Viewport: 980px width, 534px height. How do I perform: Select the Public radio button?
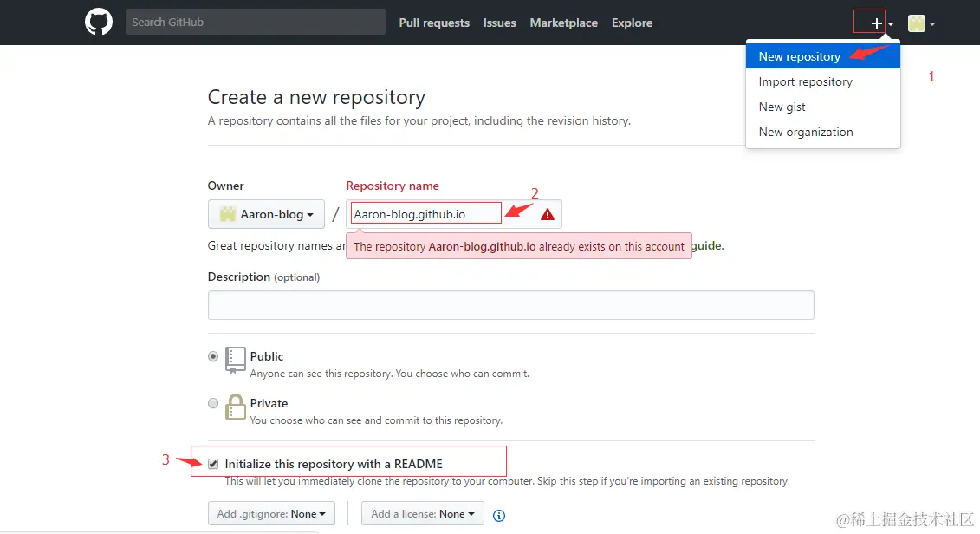pos(213,356)
